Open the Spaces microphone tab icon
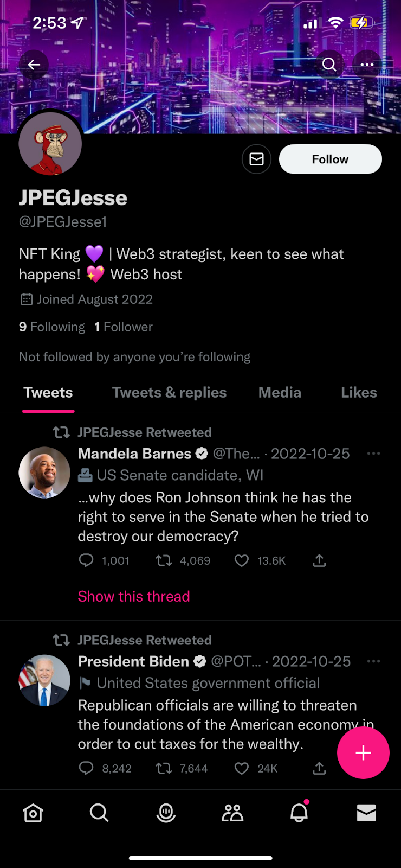 pos(166,813)
